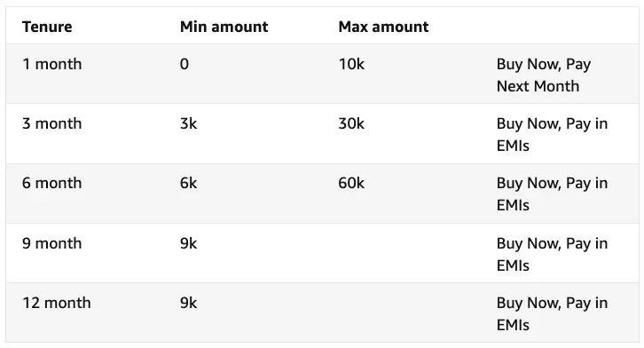The image size is (644, 348).
Task: Click the Min amount column header
Action: click(224, 27)
